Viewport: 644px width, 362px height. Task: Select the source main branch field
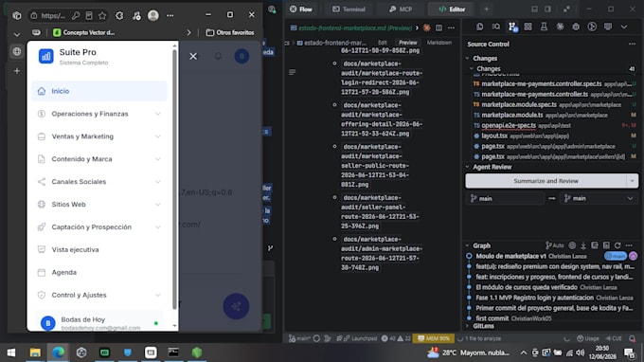click(505, 198)
